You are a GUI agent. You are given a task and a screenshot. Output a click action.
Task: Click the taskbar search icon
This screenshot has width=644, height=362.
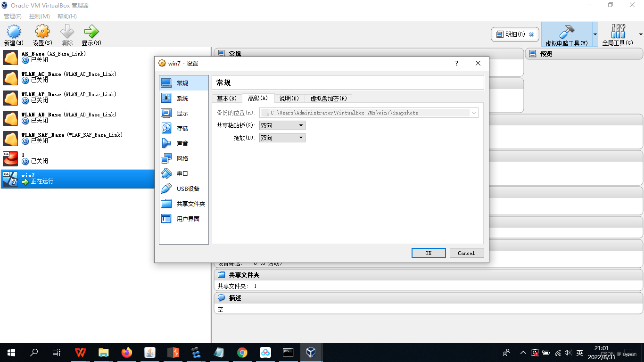(x=34, y=353)
